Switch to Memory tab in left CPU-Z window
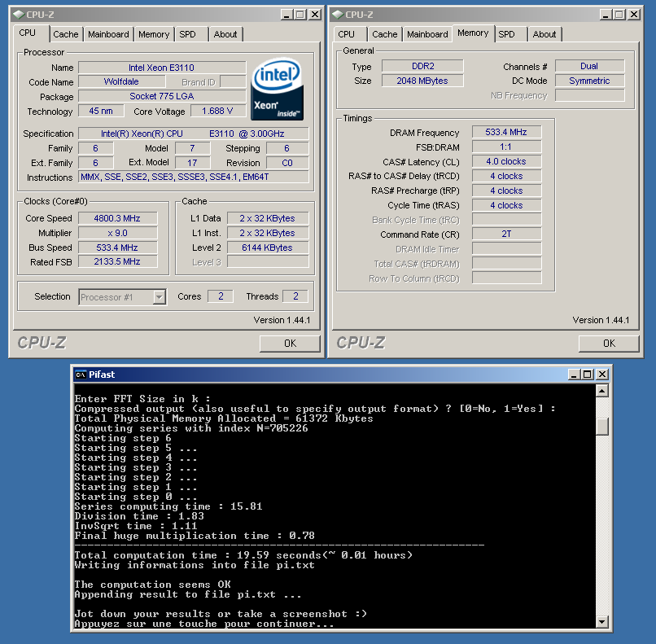 154,34
